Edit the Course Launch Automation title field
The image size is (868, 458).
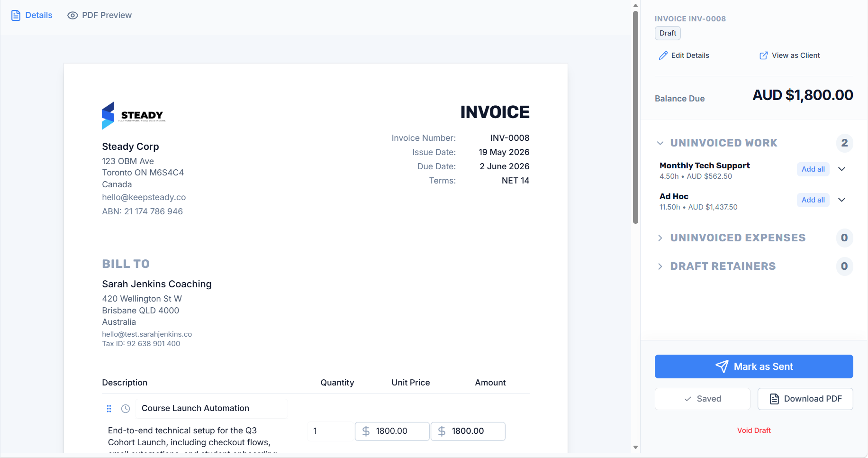pos(211,408)
